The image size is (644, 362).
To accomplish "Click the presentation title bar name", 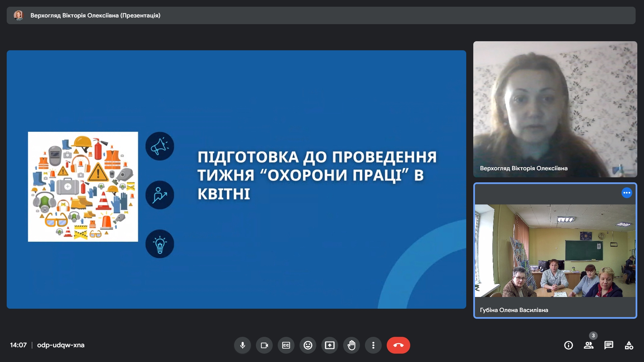I will (x=95, y=15).
